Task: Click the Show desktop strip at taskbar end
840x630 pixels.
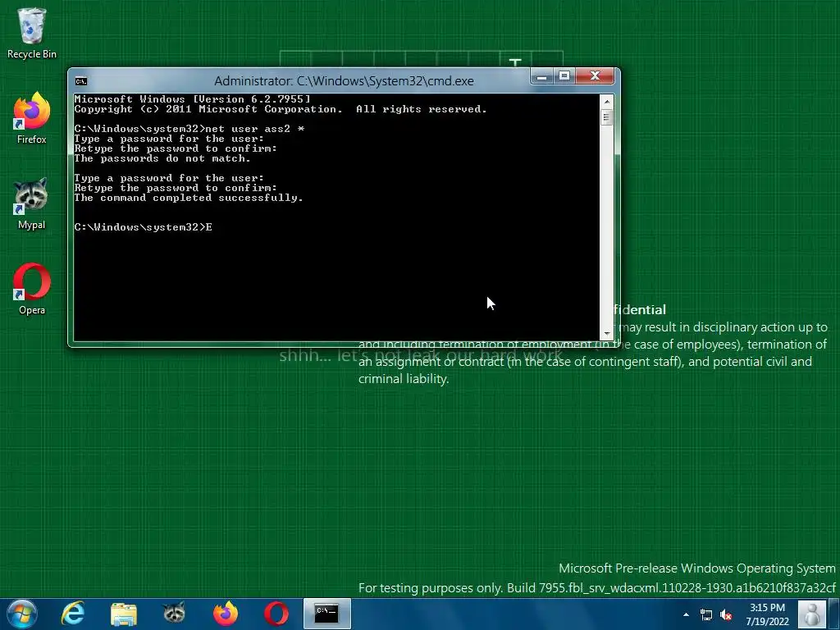Action: coord(835,614)
